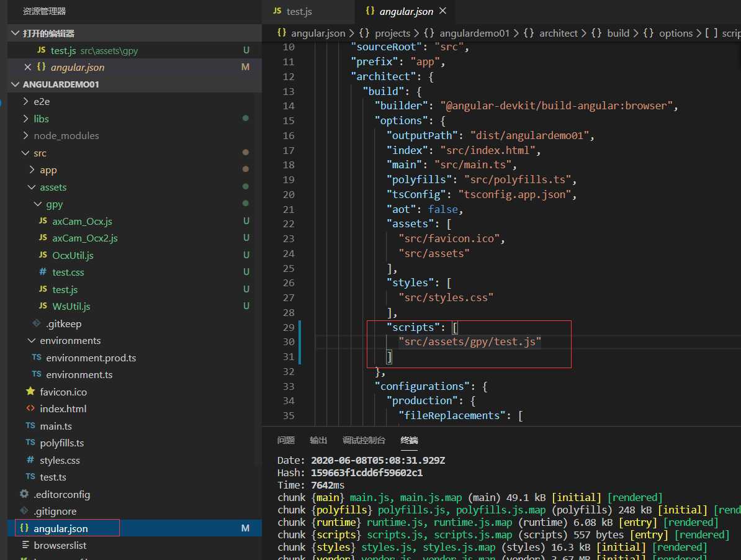Click the "aot": false code line
741x560 pixels.
[x=425, y=209]
